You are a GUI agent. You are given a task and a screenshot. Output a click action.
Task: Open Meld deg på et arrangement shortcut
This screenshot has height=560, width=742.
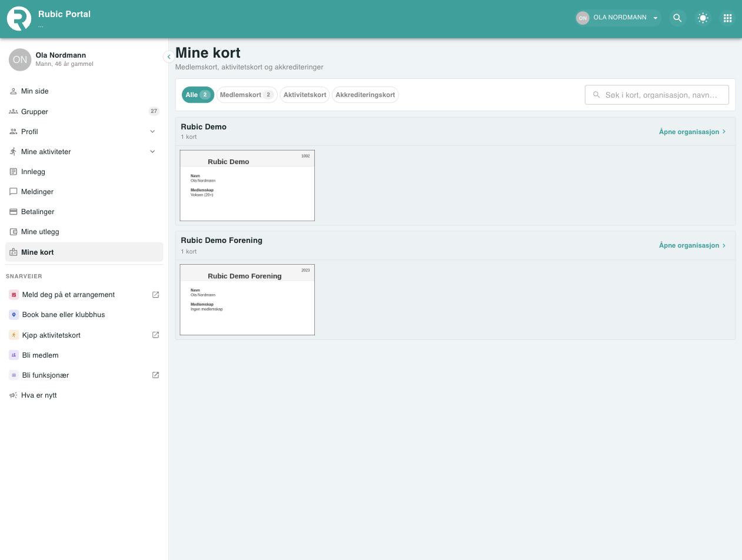[x=84, y=295]
